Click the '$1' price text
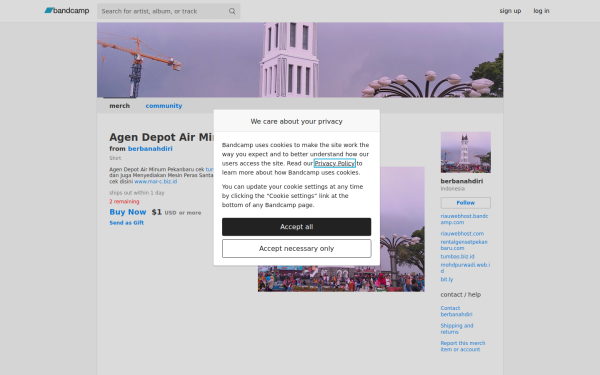600x375 pixels. (157, 212)
